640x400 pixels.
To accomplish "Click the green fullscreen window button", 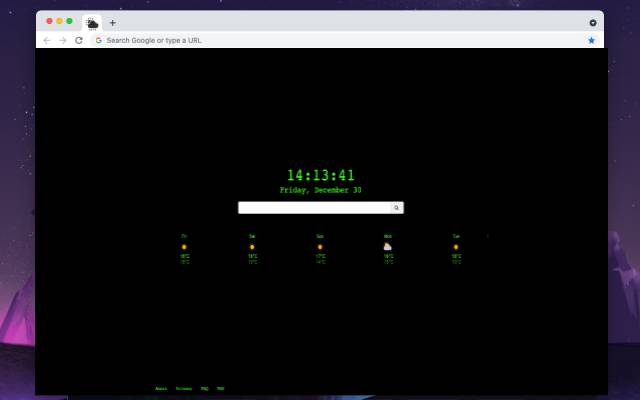I will click(x=69, y=21).
